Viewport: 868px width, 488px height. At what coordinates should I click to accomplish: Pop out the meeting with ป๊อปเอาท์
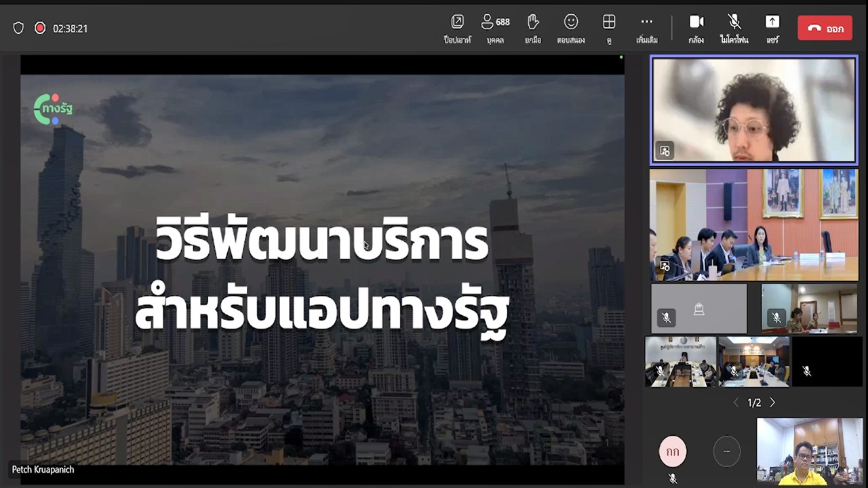coord(457,28)
